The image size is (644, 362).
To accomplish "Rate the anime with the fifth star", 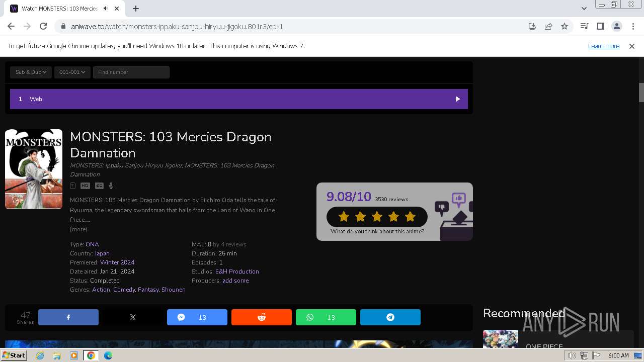I will (x=410, y=217).
